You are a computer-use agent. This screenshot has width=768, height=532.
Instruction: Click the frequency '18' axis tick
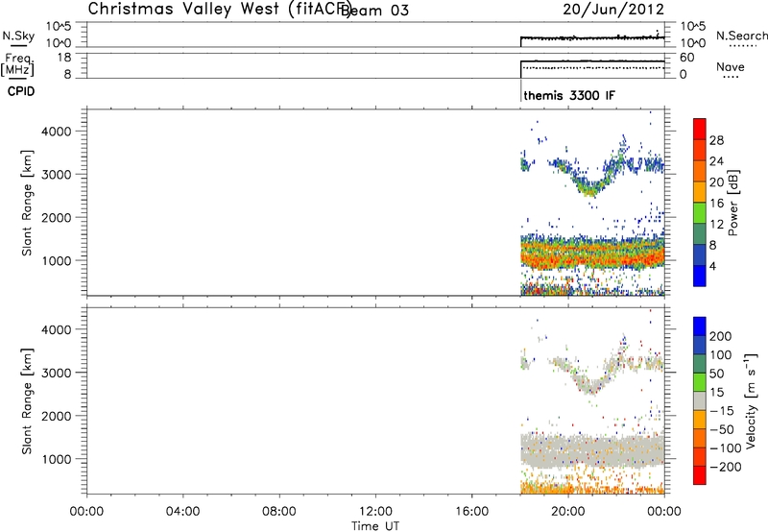click(64, 58)
